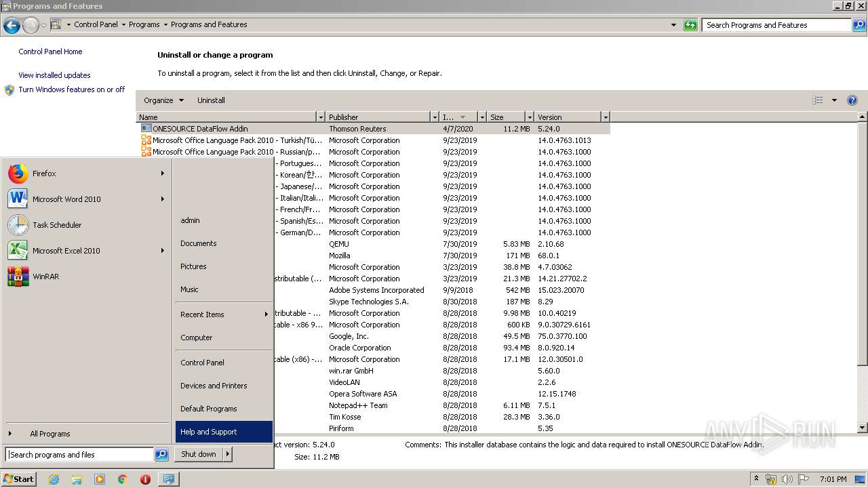The width and height of the screenshot is (868, 488).
Task: Click Programs in the breadcrumb path
Action: tap(144, 24)
